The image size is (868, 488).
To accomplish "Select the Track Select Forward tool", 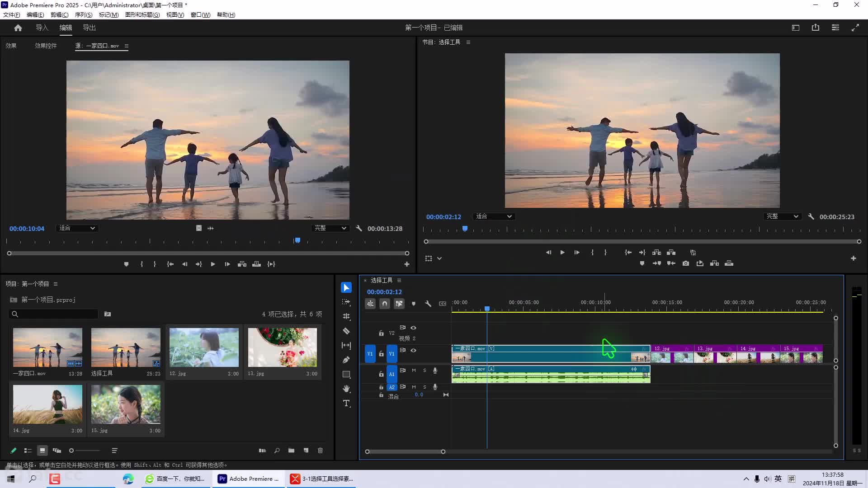I will pyautogui.click(x=346, y=302).
